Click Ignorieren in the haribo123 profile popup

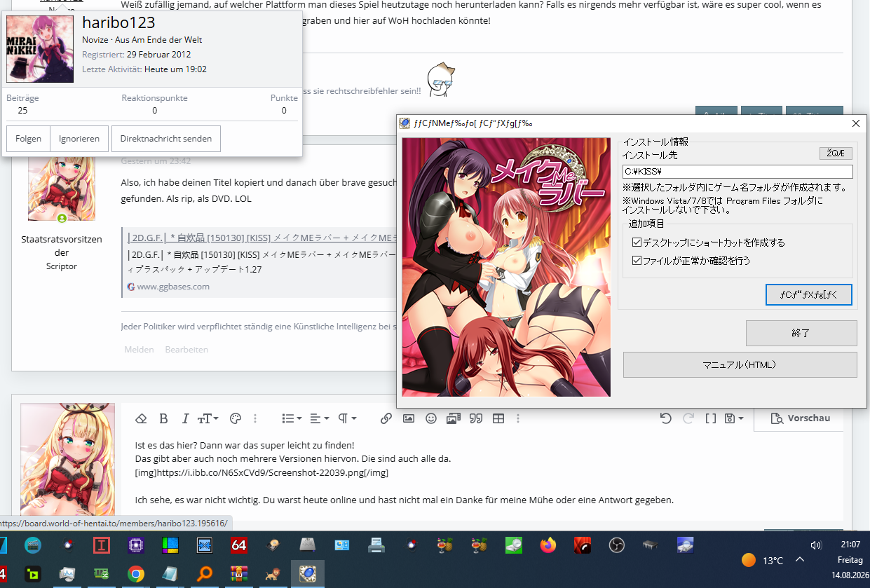[79, 139]
